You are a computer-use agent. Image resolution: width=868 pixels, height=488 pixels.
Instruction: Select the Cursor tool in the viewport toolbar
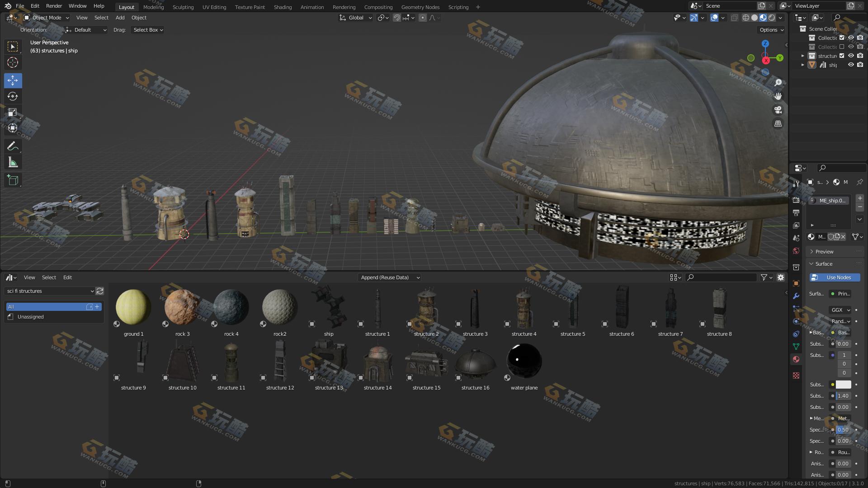pyautogui.click(x=13, y=62)
